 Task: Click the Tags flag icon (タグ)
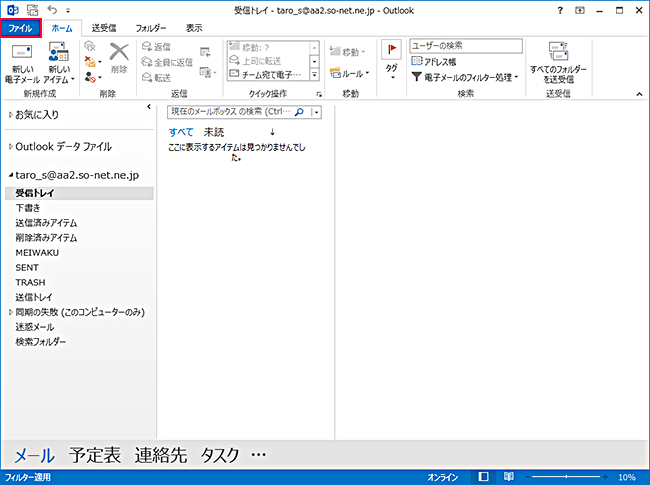tap(391, 51)
